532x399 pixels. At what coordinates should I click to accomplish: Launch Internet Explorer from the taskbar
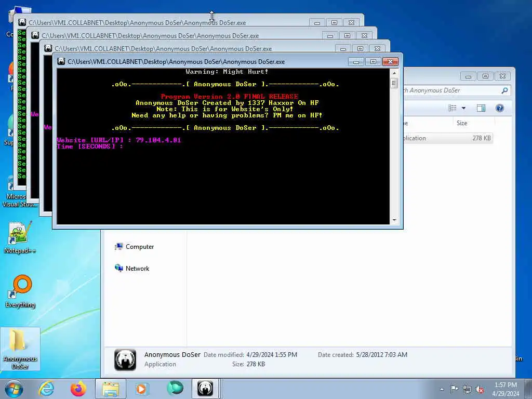coord(46,389)
